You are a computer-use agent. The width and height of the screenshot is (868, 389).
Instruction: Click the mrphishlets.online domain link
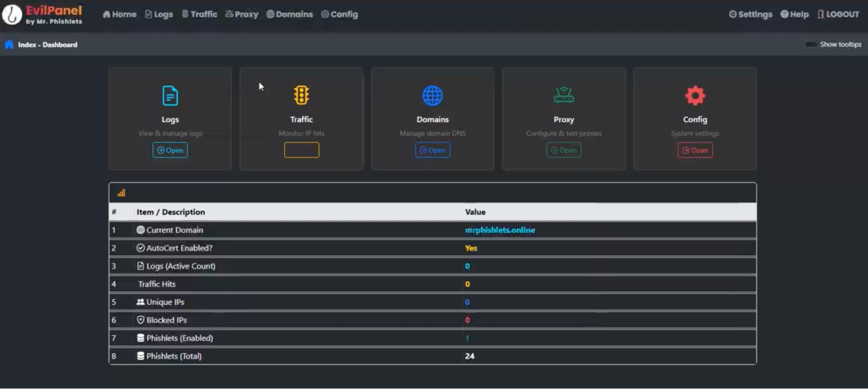coord(500,230)
